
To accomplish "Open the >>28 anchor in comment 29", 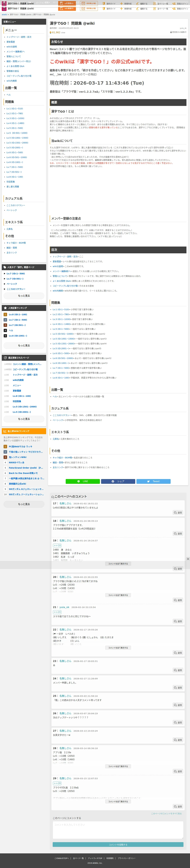I will 57,783.
